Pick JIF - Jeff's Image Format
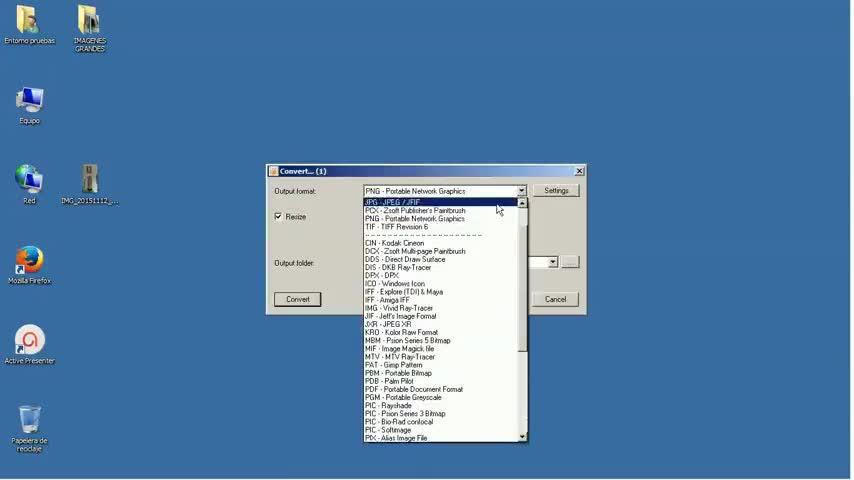This screenshot has width=854, height=480. 441,316
